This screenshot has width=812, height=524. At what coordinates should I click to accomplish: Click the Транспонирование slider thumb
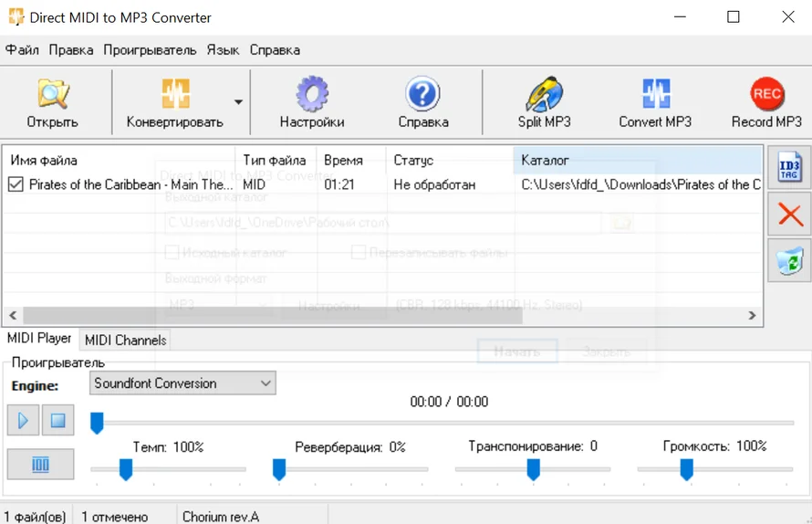coord(534,469)
